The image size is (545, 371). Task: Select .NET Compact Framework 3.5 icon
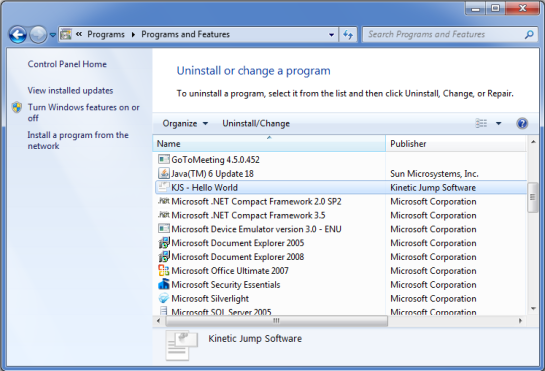164,215
